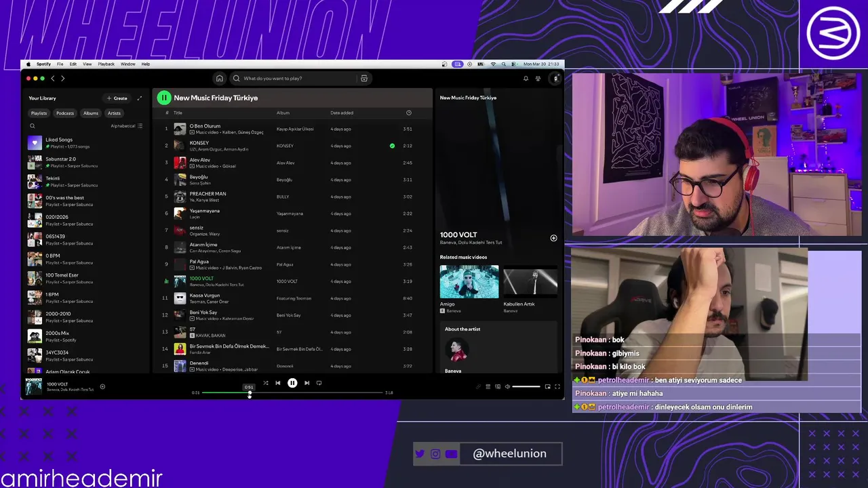Click the Title column header
This screenshot has height=488, width=868.
pos(178,113)
